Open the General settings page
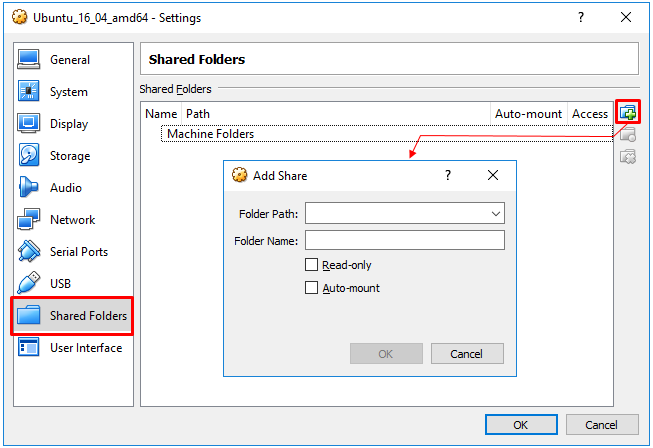 (x=73, y=60)
